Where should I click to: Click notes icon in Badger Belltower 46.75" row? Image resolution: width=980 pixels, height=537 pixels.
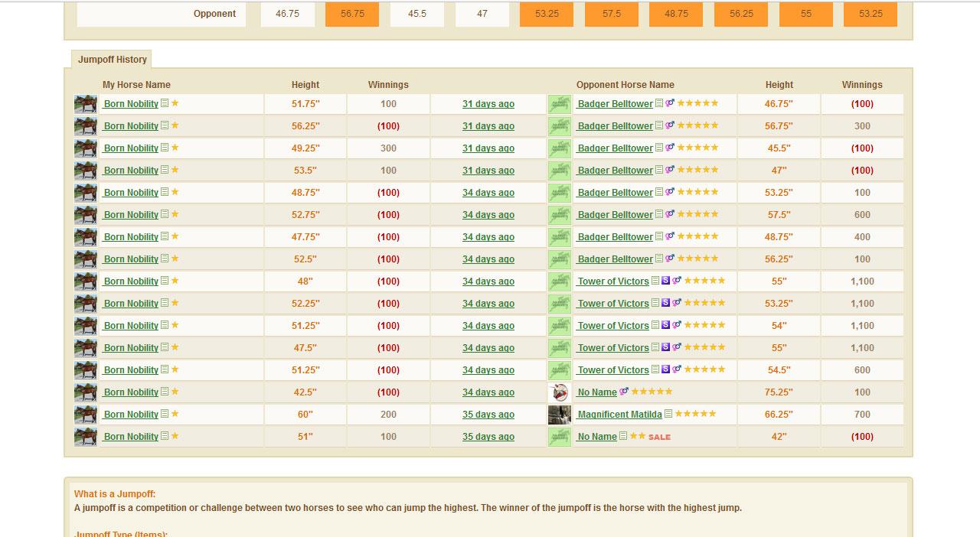[659, 103]
